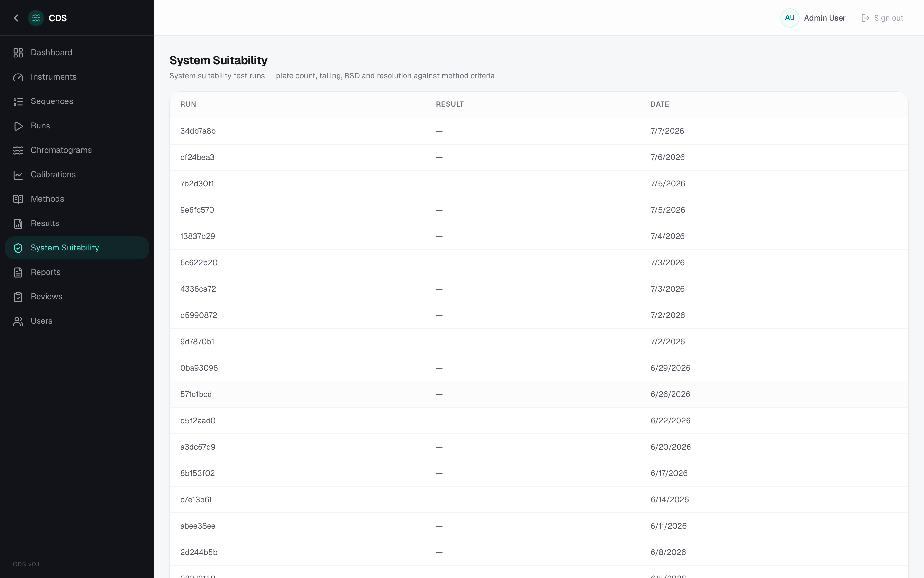This screenshot has height=578, width=924.
Task: Open run 9e6fc570
Action: (x=539, y=210)
